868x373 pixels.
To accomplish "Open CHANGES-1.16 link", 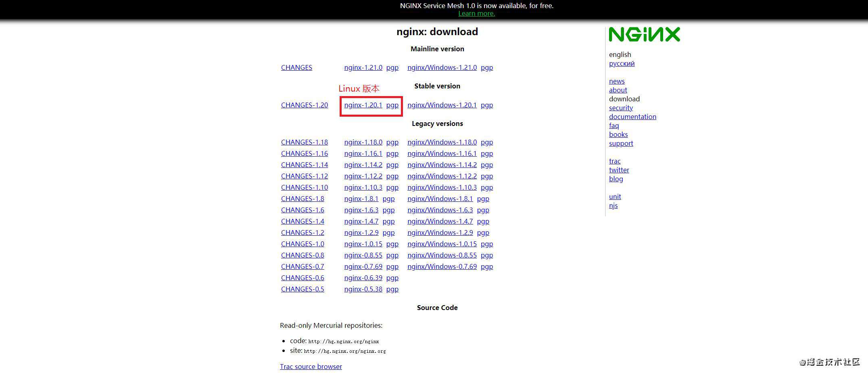I will (305, 153).
